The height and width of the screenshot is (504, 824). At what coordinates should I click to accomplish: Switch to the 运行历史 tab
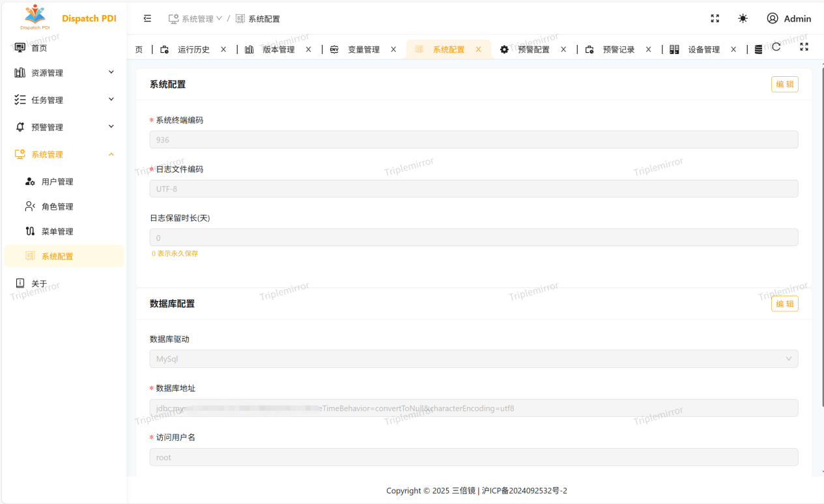193,49
